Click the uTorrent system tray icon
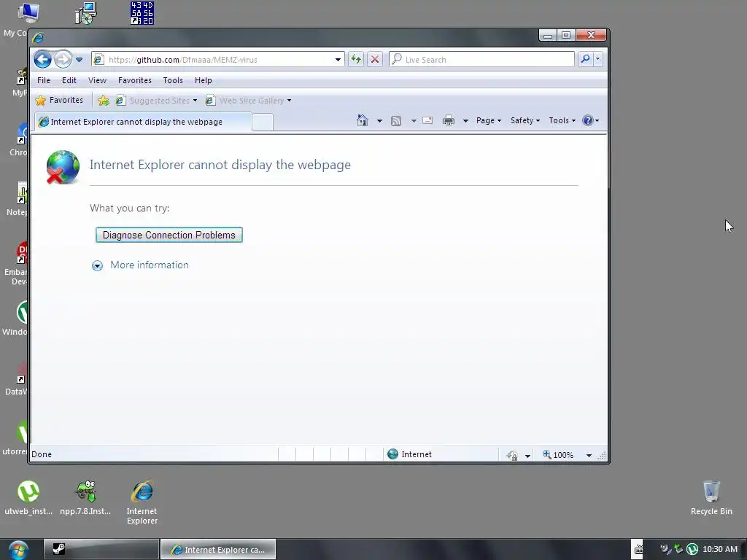 coord(692,550)
